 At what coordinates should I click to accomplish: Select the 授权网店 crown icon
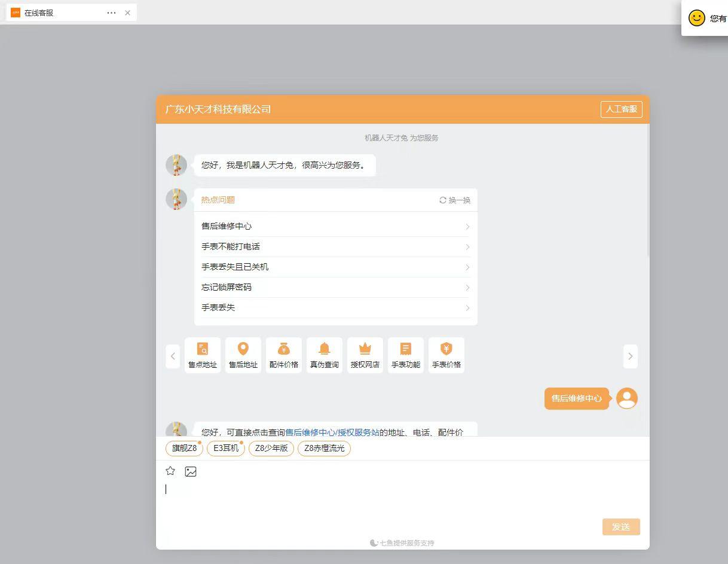[365, 355]
